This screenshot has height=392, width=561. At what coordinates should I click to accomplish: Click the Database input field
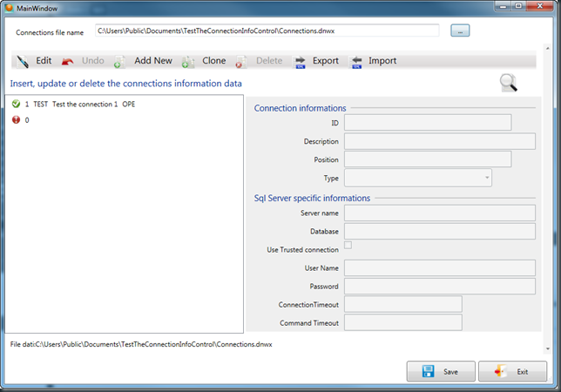[x=439, y=231]
